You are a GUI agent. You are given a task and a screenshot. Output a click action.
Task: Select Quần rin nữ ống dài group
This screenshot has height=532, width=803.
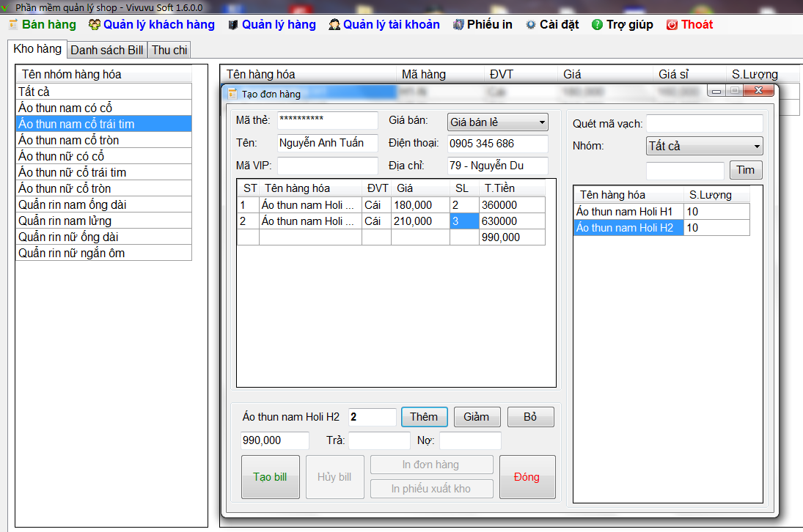(104, 237)
